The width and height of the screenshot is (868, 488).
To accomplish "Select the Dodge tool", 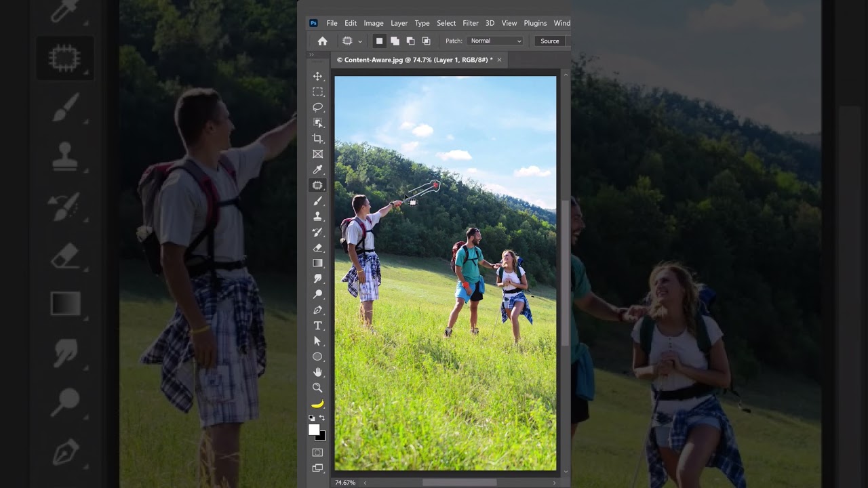I will (x=317, y=294).
